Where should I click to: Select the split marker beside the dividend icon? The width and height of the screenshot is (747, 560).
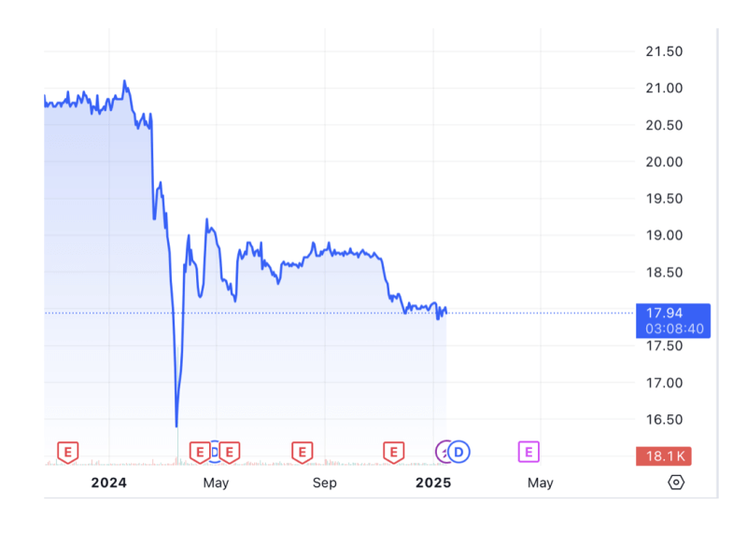[443, 452]
